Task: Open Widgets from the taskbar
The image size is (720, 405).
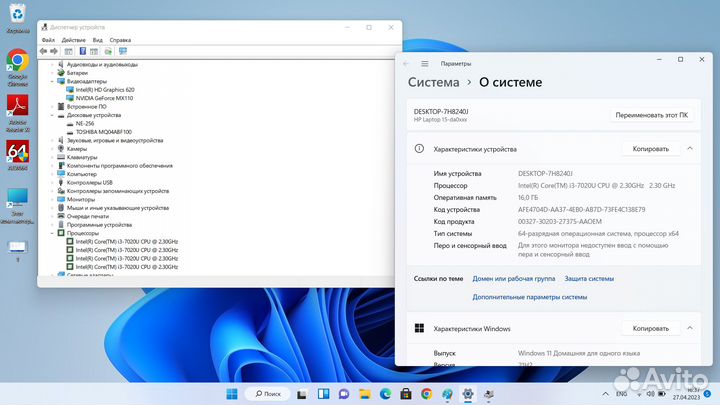Action: pos(323,394)
